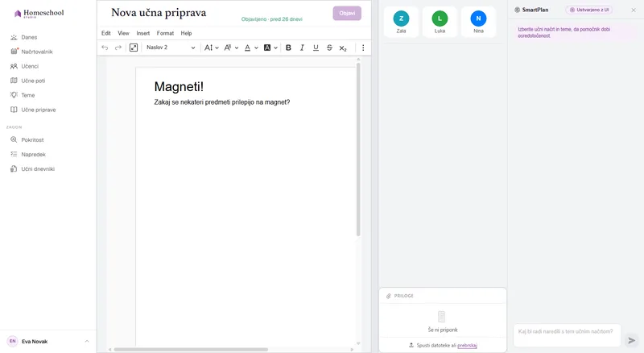Viewport: 644px width, 353px height.
Task: Open the Teme section
Action: [x=23, y=95]
